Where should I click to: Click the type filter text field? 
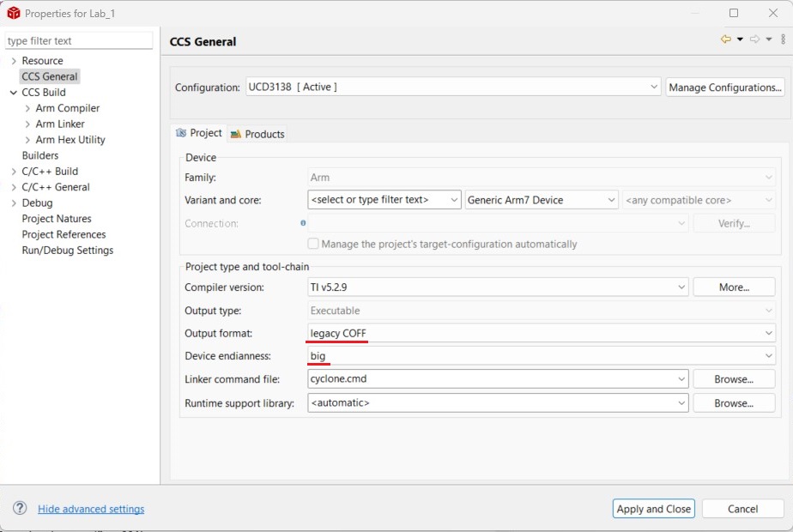pyautogui.click(x=78, y=40)
